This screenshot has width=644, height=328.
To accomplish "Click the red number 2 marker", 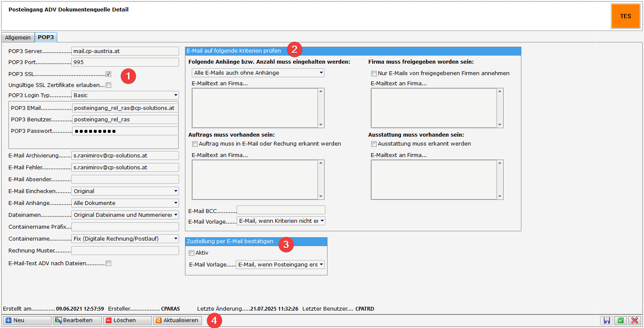I will (x=294, y=49).
